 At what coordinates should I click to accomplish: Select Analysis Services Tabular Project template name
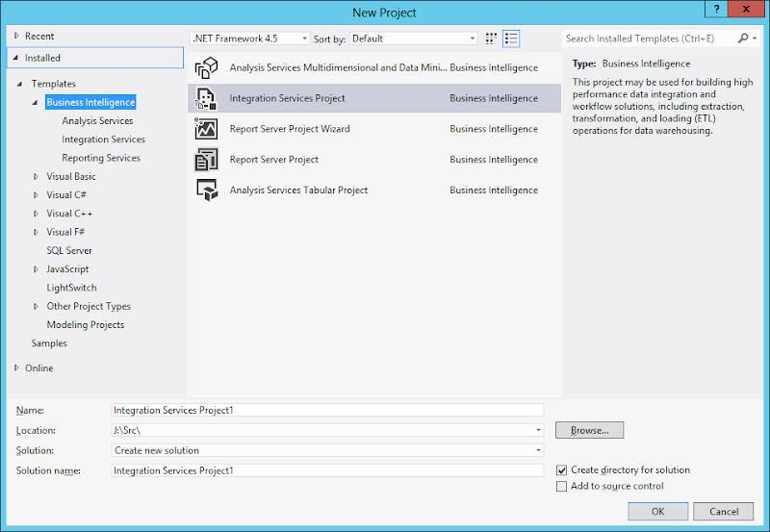(x=298, y=190)
